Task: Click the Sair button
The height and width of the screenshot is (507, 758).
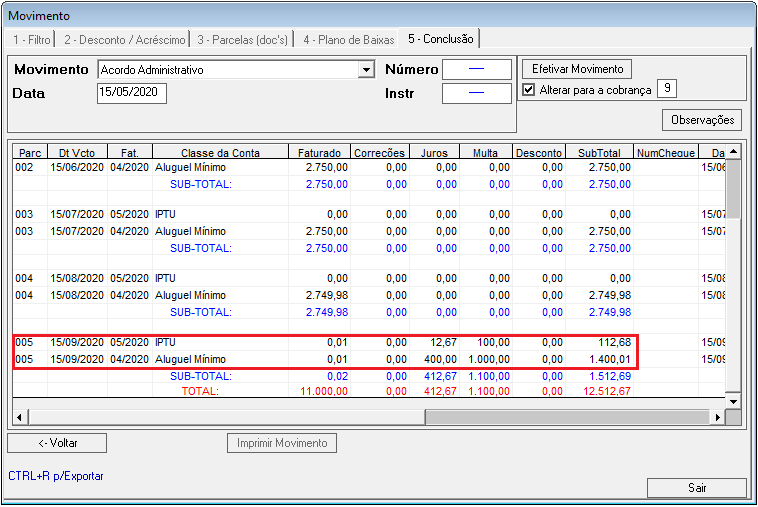Action: click(697, 488)
